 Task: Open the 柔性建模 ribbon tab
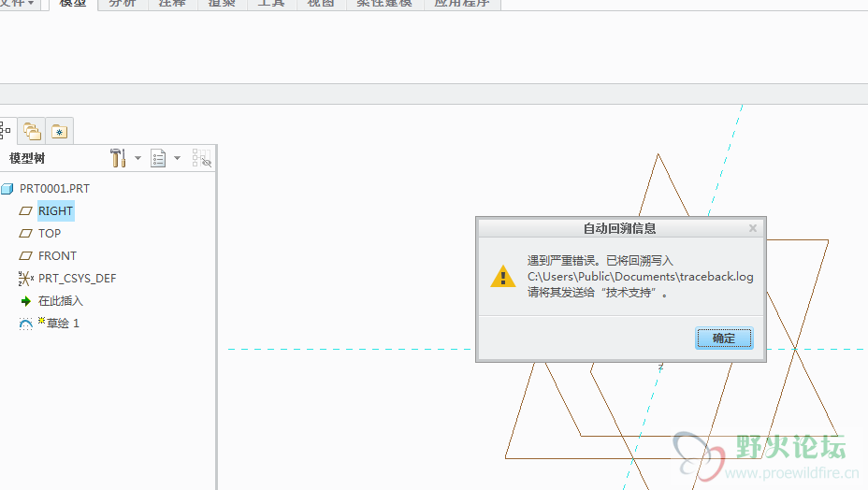(x=384, y=4)
